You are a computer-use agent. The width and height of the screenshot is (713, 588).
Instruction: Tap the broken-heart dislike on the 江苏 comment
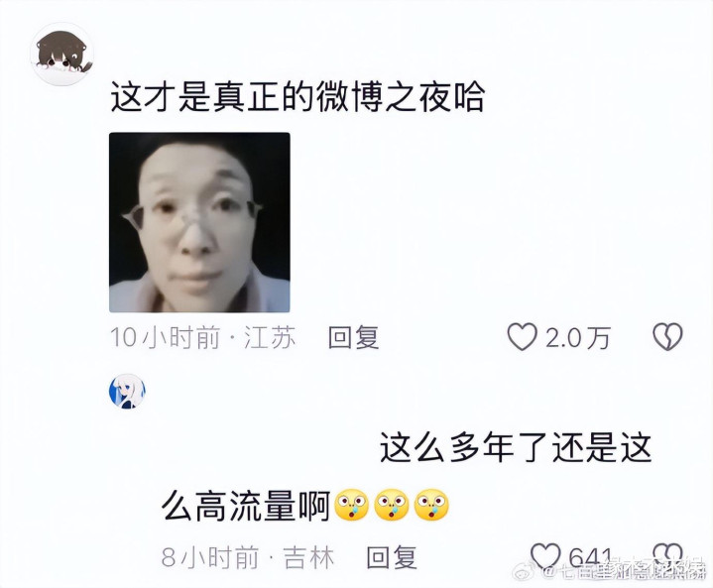click(667, 337)
